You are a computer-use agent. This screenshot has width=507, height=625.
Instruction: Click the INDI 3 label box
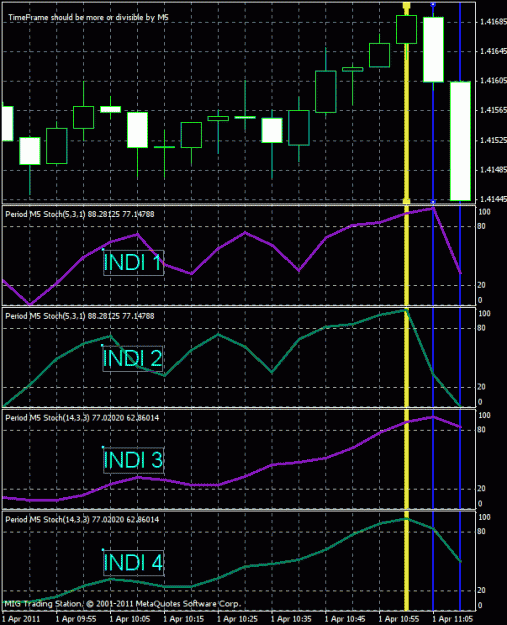pyautogui.click(x=133, y=460)
